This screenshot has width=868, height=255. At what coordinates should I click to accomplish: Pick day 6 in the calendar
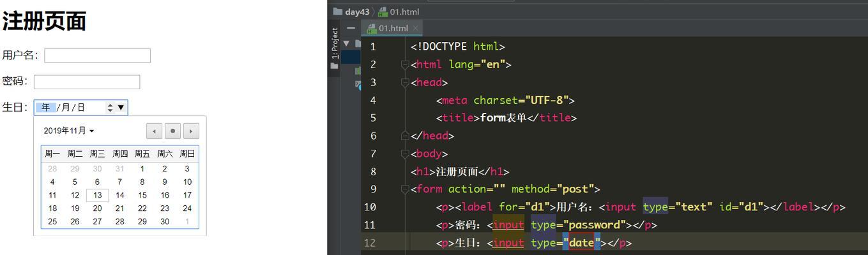pyautogui.click(x=97, y=182)
